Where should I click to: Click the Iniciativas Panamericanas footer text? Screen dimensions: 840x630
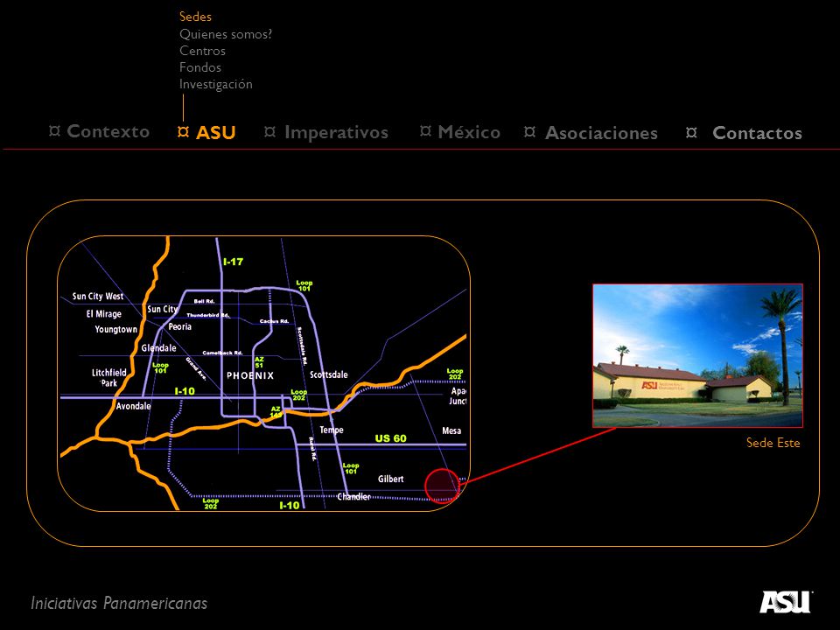pos(119,603)
